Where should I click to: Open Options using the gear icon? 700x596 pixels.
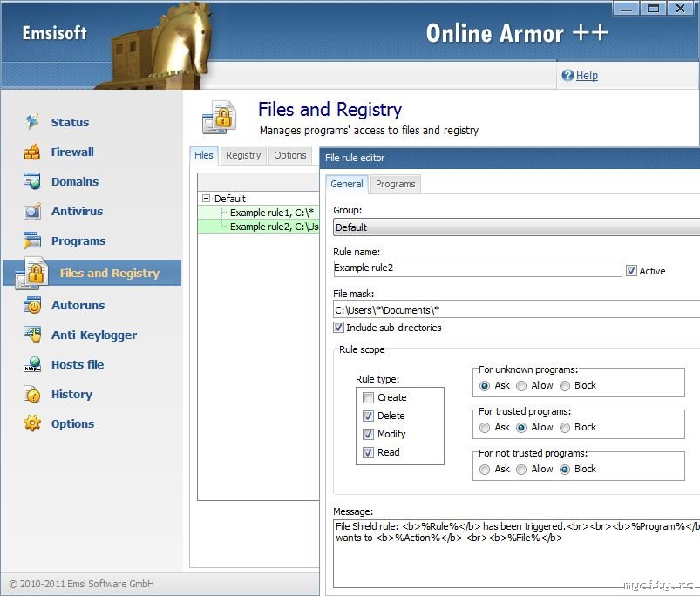32,423
